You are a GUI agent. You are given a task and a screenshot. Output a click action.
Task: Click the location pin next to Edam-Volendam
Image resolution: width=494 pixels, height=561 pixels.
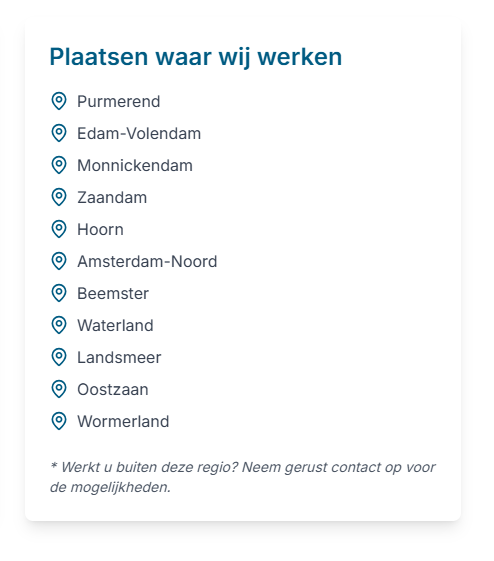pos(59,133)
